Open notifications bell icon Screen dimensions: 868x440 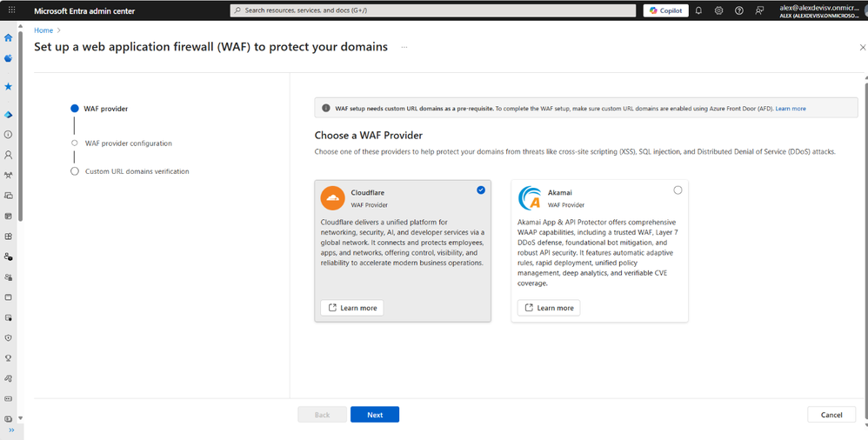(698, 10)
